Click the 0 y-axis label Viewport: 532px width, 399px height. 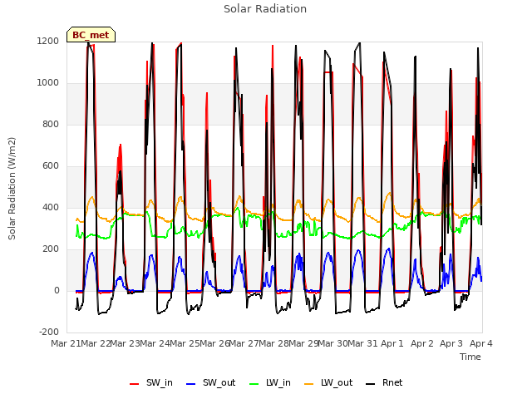[x=57, y=290]
